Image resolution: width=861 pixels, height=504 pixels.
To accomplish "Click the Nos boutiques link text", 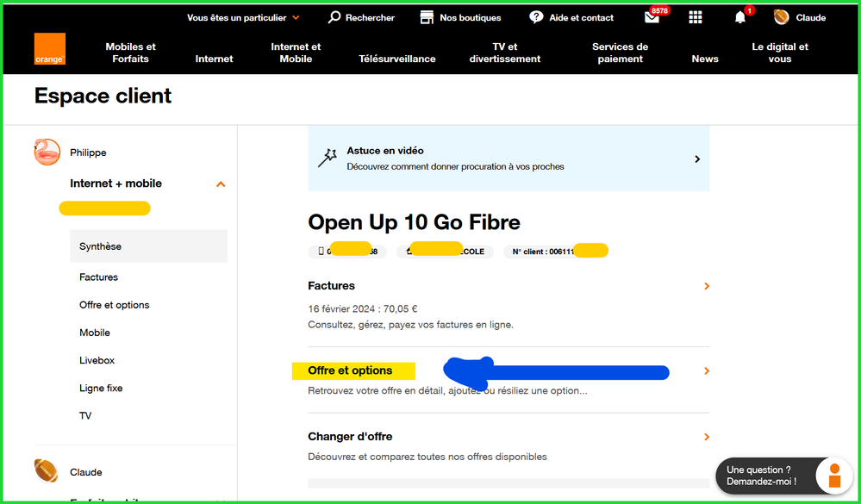I will (470, 17).
